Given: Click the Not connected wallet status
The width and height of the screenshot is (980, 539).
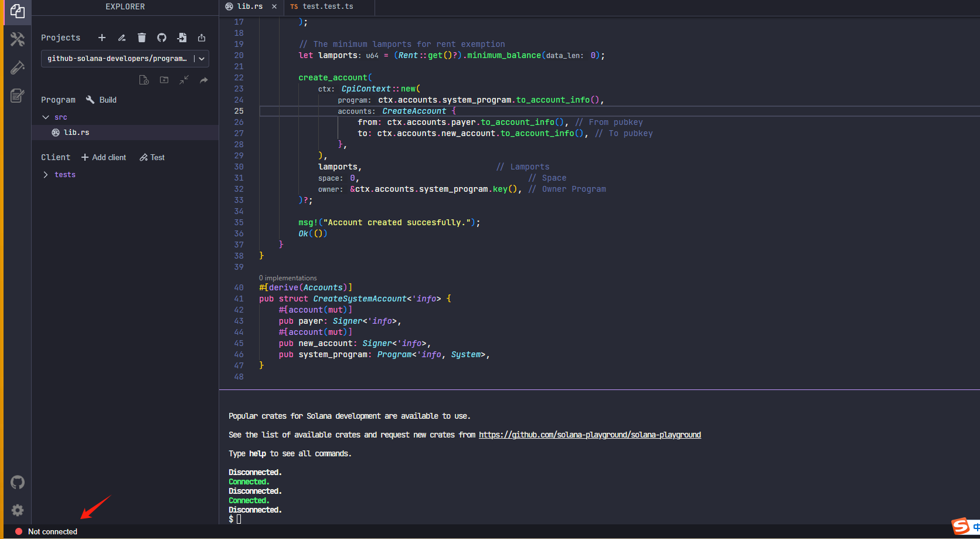Looking at the screenshot, I should tap(46, 531).
